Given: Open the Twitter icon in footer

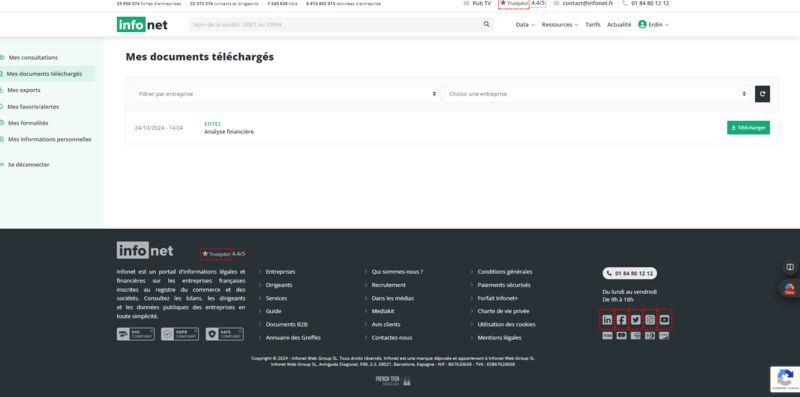Looking at the screenshot, I should point(636,320).
